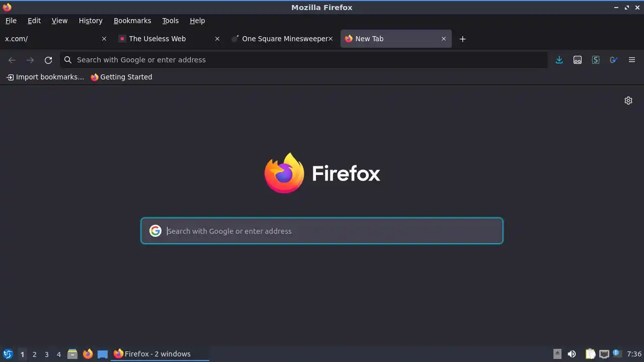644x362 pixels.
Task: Switch to workspace 3 in taskbar
Action: (x=46, y=354)
